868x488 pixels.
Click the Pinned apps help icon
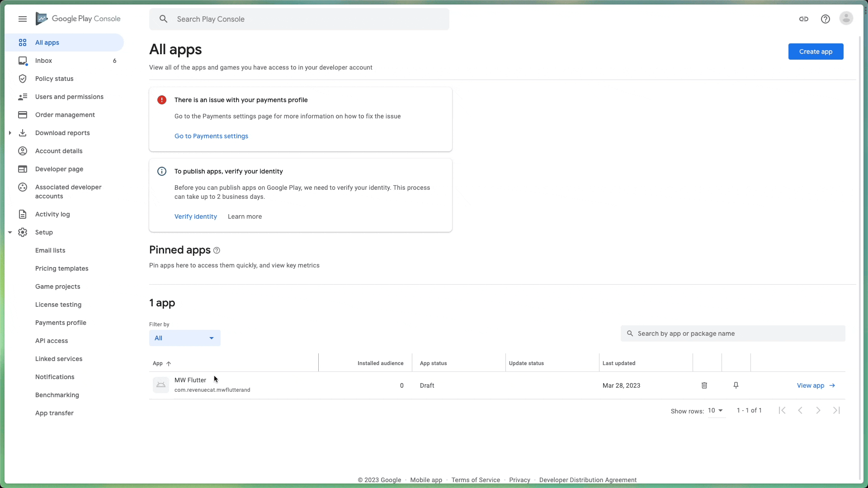click(217, 250)
